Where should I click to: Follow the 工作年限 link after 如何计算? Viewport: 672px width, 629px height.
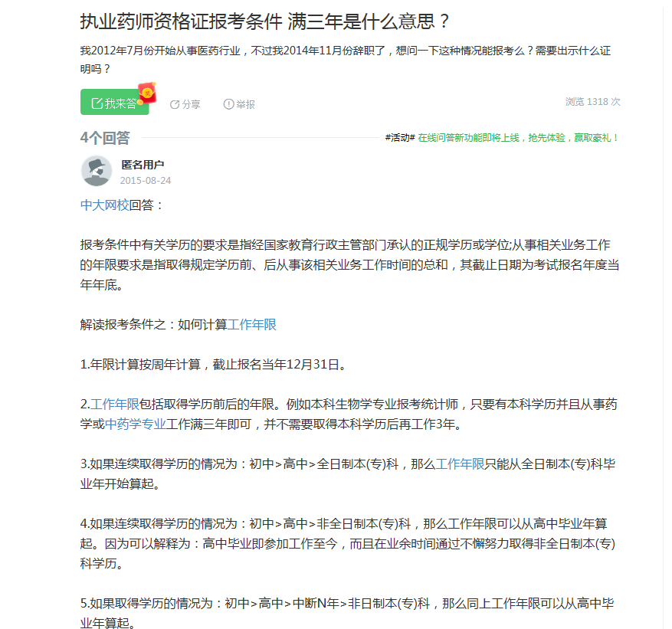click(x=252, y=324)
